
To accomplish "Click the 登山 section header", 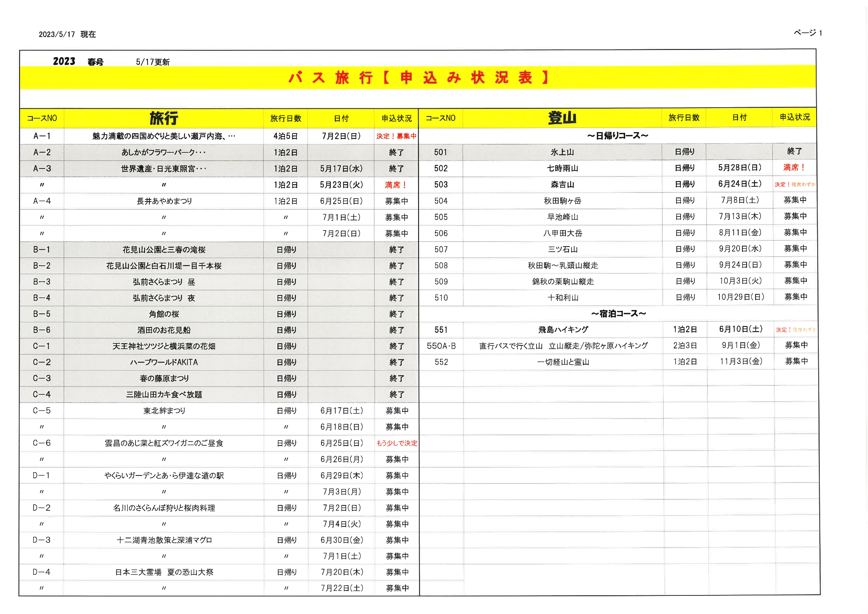I will pyautogui.click(x=562, y=118).
